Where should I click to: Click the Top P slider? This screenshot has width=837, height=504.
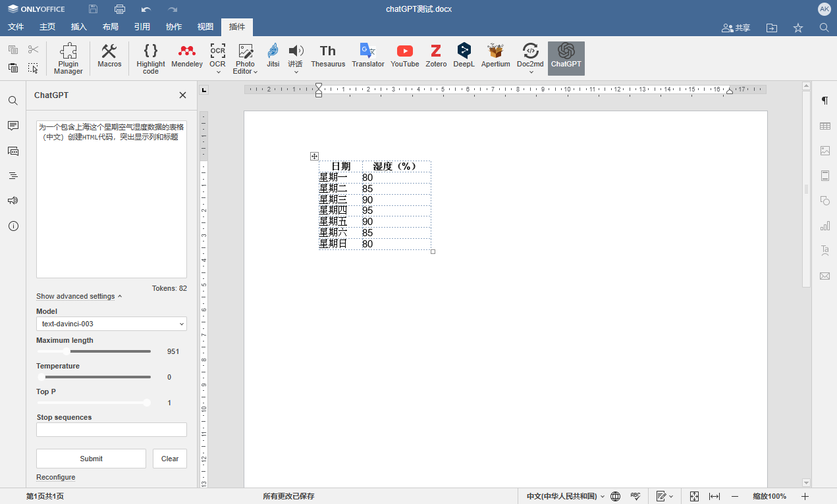click(94, 403)
